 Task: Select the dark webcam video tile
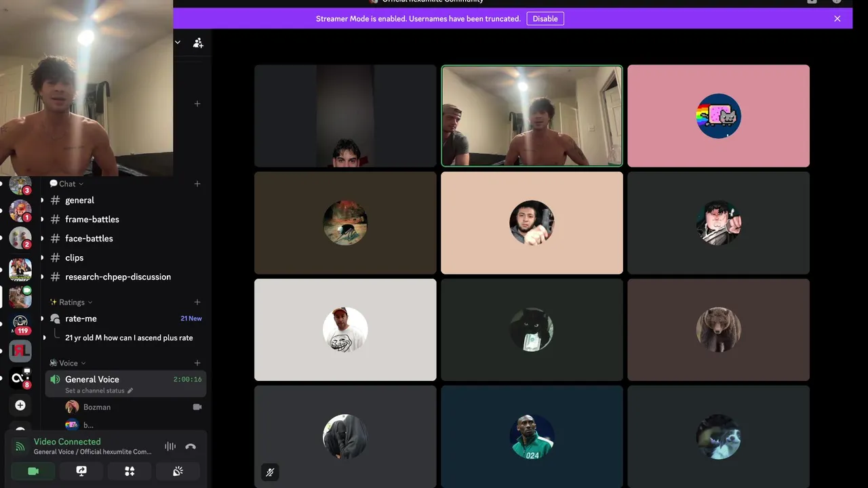pyautogui.click(x=345, y=116)
